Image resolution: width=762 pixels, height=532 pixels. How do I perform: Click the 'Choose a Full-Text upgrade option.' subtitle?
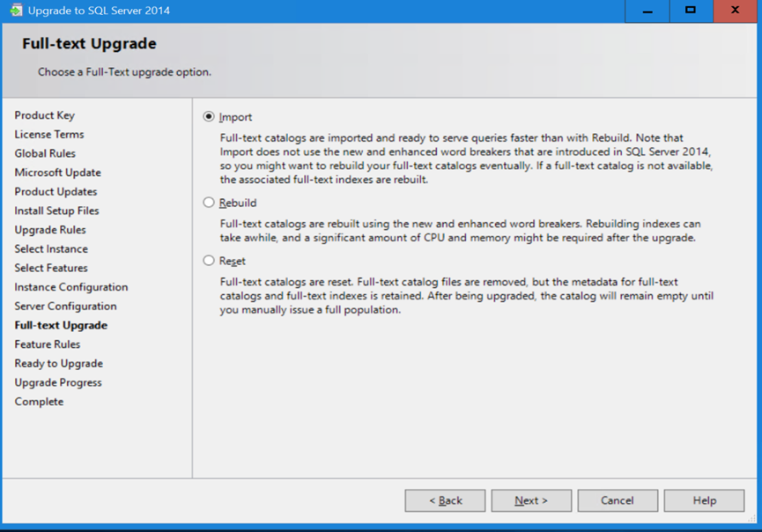[x=124, y=72]
